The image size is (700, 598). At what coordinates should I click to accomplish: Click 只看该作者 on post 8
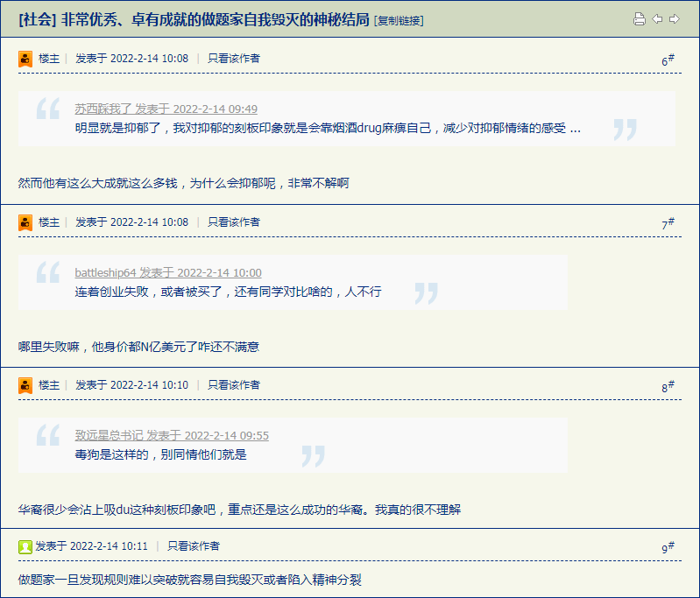click(x=234, y=385)
